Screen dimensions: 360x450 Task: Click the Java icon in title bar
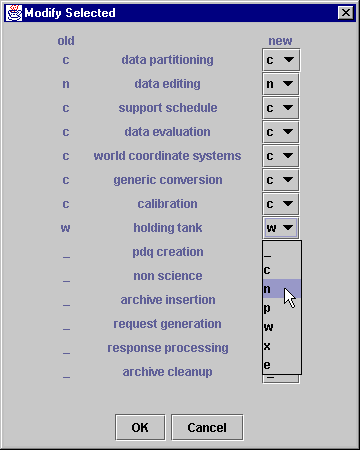(14, 13)
